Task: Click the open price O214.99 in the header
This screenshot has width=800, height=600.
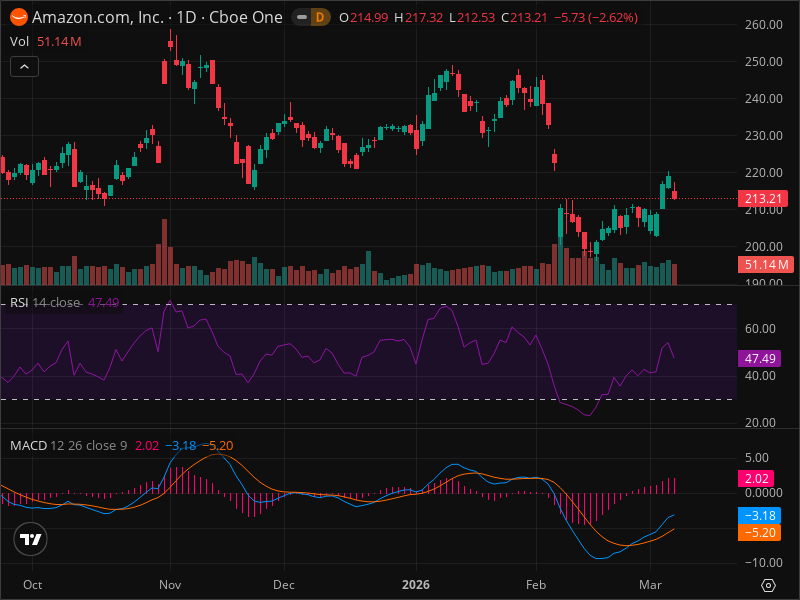Action: [364, 18]
